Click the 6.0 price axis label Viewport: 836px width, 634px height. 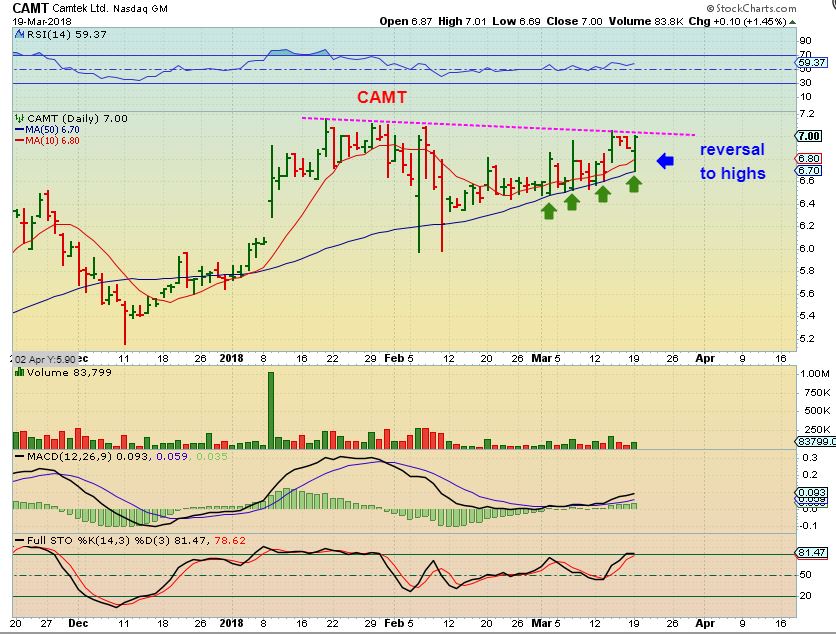click(x=807, y=248)
